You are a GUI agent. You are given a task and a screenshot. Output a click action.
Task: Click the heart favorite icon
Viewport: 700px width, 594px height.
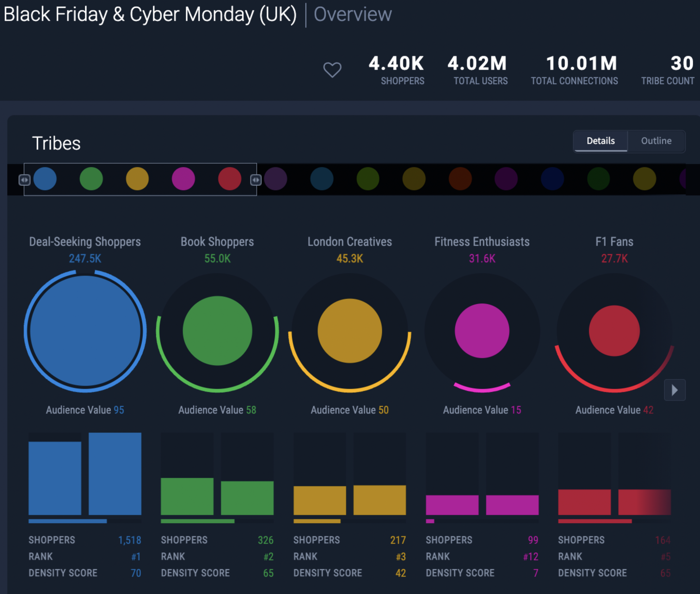point(332,70)
